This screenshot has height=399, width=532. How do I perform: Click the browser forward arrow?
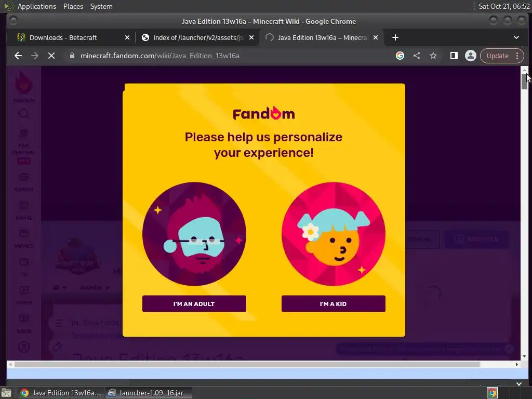[35, 56]
